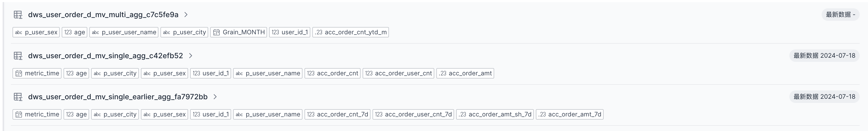Click the calendar icon in single_agg metric_time tag
Viewport: 868px width, 131px height.
(x=19, y=73)
